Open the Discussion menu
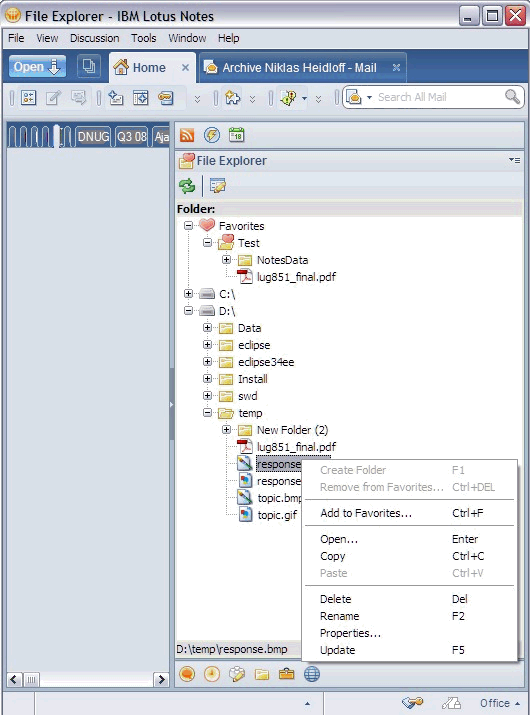 click(94, 38)
